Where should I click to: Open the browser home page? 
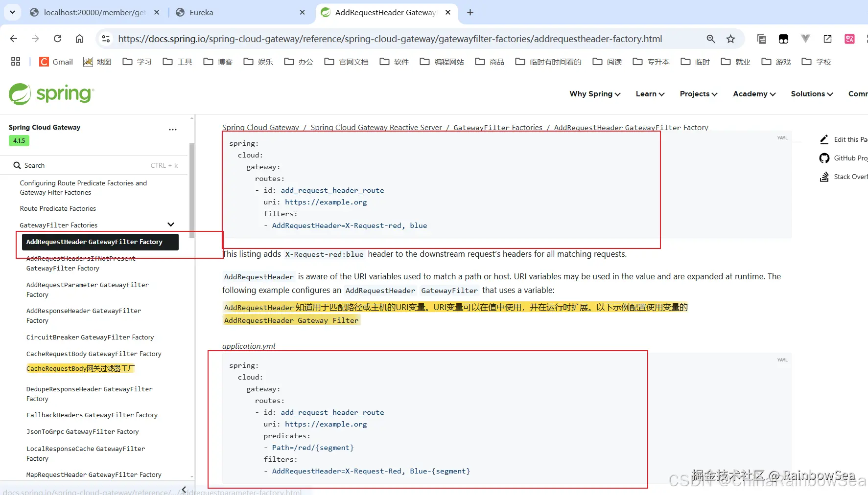click(x=79, y=39)
